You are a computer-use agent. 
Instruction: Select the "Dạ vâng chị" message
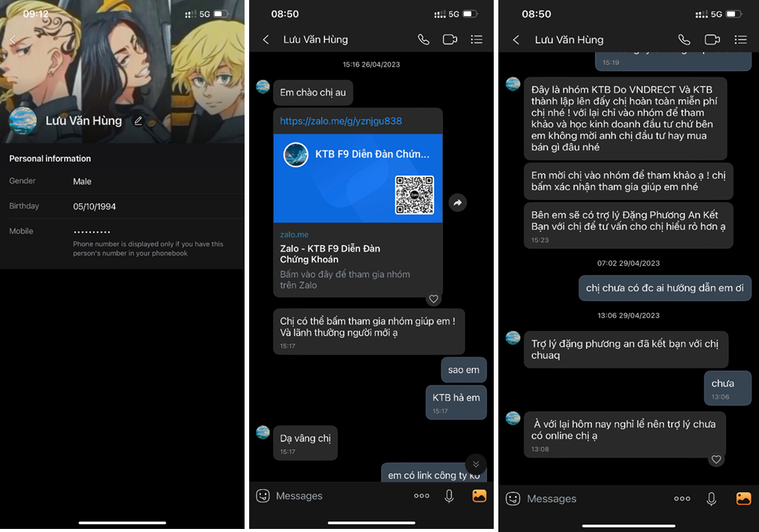(305, 443)
